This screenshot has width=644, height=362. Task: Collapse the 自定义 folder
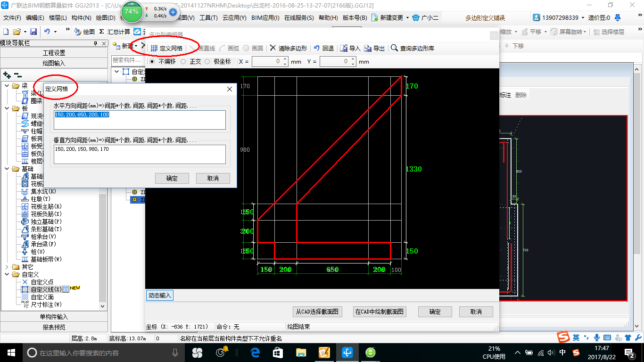7,274
